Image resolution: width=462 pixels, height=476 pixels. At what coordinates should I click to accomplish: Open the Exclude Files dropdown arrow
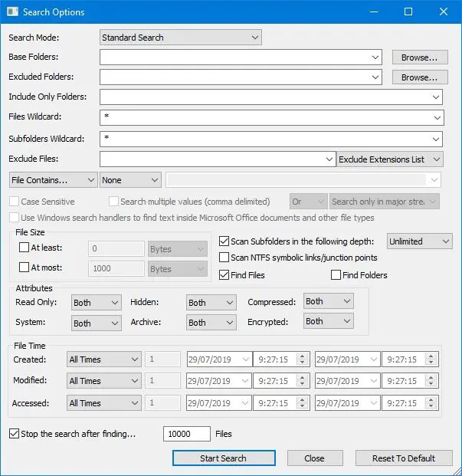tap(329, 159)
